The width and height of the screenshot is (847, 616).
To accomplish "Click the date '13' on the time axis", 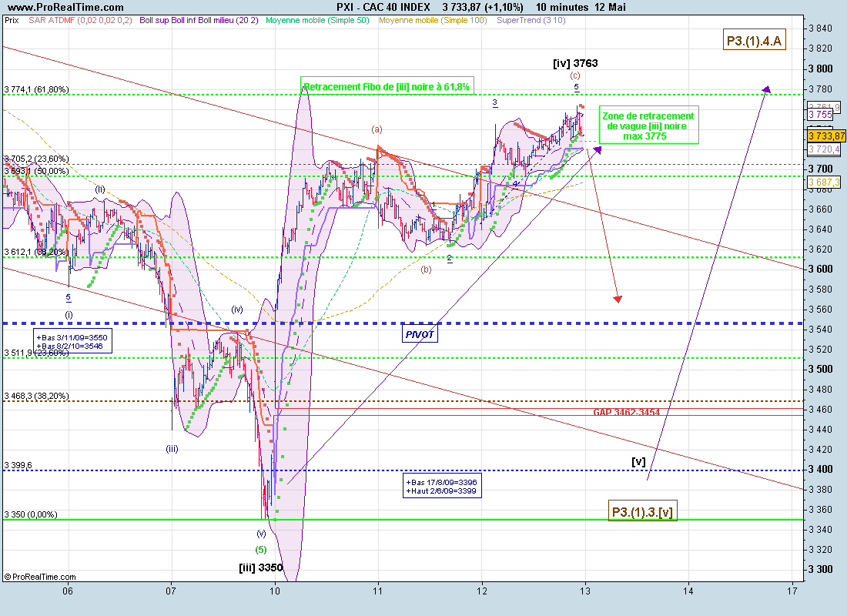I will coord(585,591).
